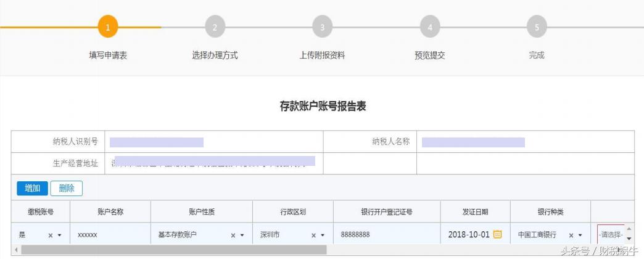
Task: Click the 行政区划 column header
Action: (x=293, y=212)
